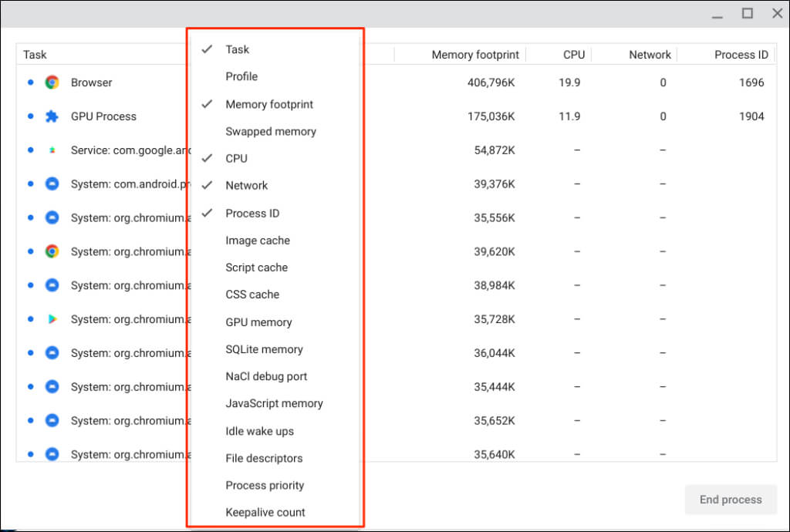Click the puzzle piece GPU Process icon
The image size is (790, 532).
click(52, 116)
